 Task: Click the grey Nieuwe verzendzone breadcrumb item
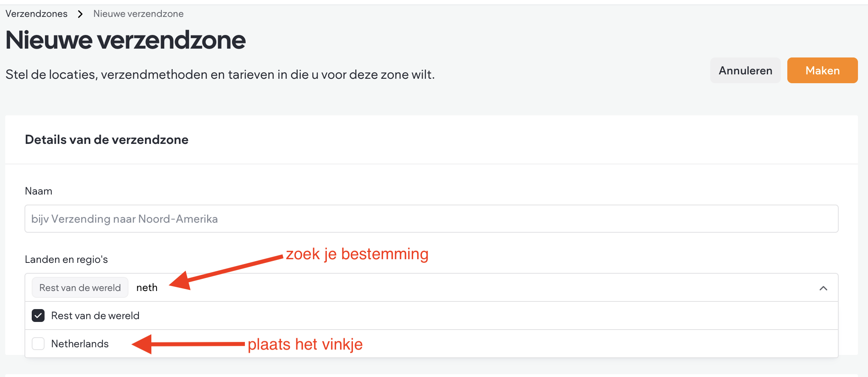coord(138,14)
